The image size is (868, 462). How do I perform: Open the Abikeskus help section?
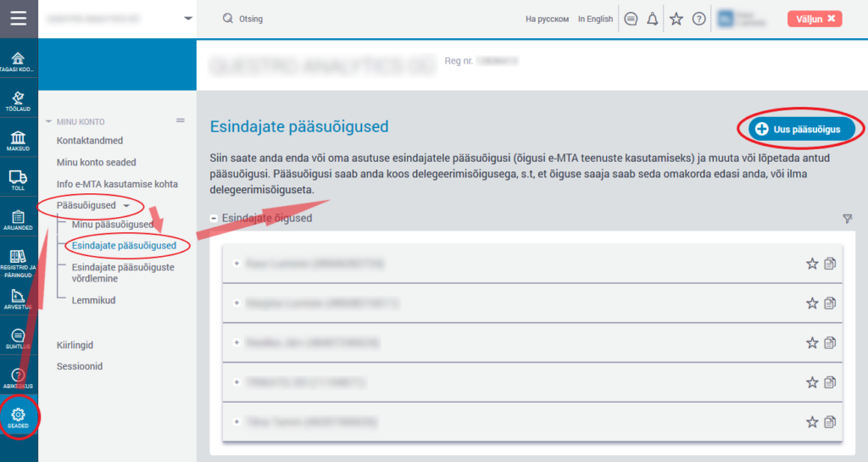point(19,379)
